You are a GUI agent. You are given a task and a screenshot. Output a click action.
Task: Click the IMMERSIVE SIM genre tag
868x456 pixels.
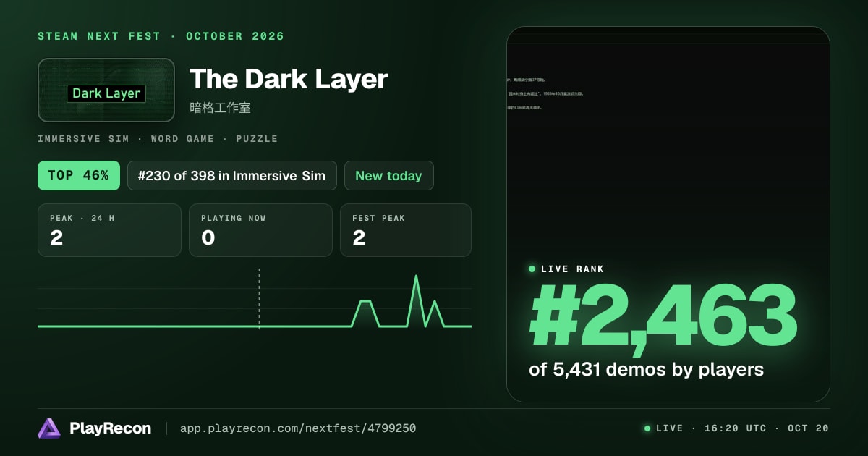tap(83, 139)
